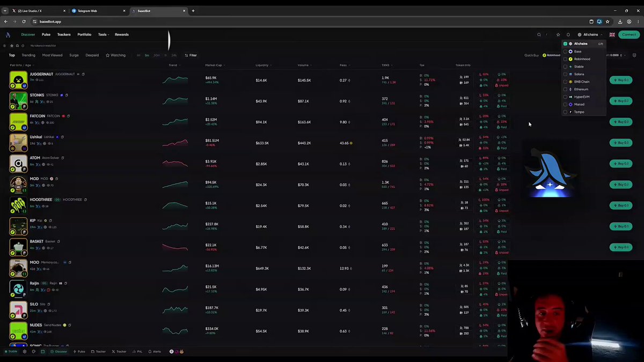Viewport: 644px width, 362px height.
Task: Expand the Tools menu dropdown
Action: [x=103, y=34]
